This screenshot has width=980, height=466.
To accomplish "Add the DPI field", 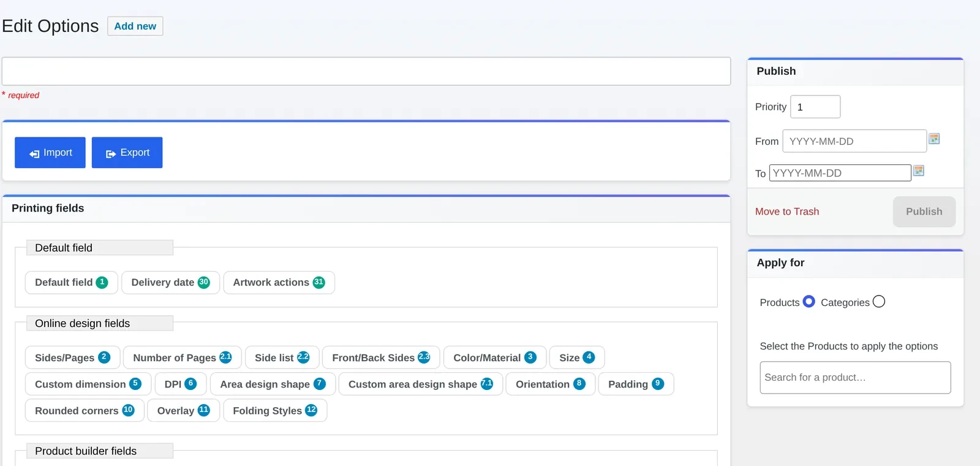I will click(181, 384).
